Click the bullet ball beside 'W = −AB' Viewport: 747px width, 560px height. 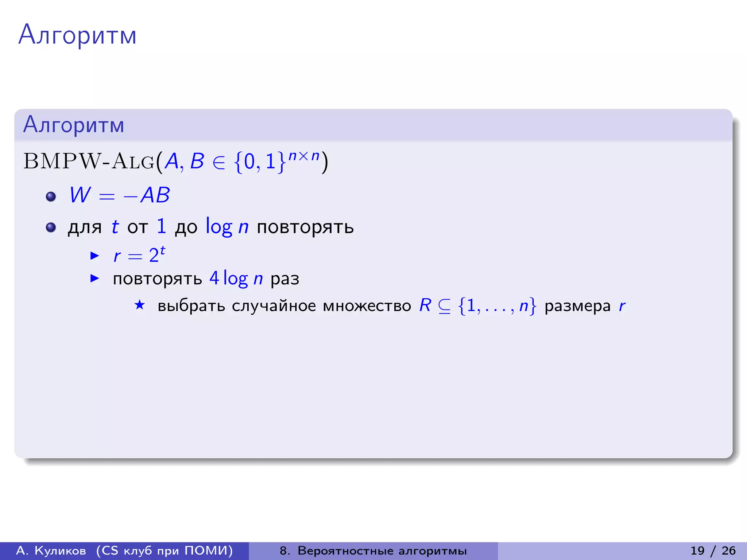tap(51, 197)
